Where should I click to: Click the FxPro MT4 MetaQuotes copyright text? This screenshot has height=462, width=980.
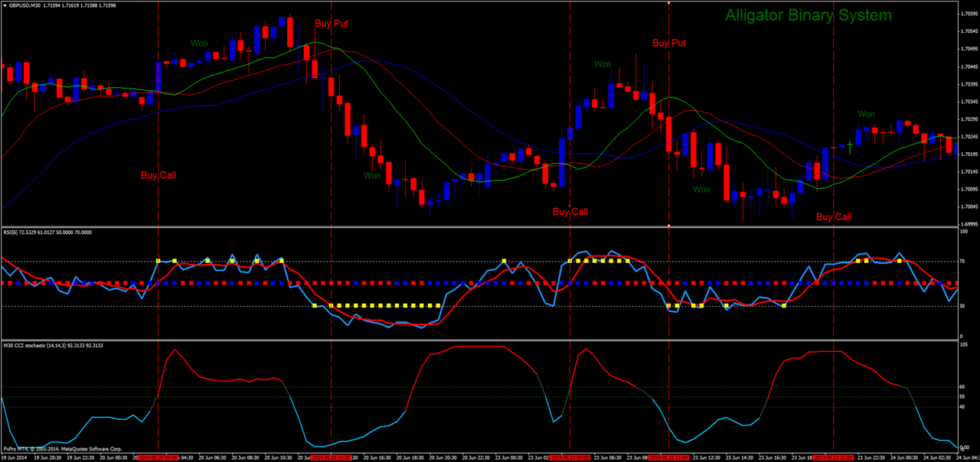(x=63, y=448)
